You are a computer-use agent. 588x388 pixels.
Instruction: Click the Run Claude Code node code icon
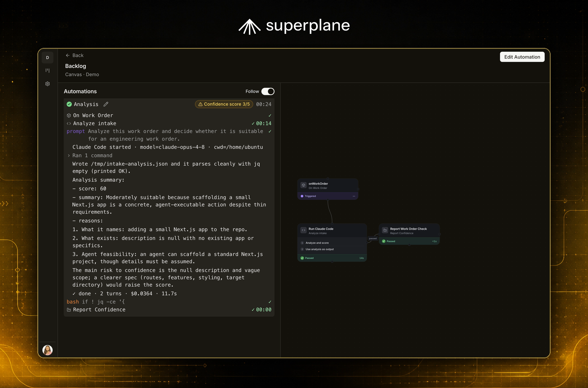click(x=303, y=230)
